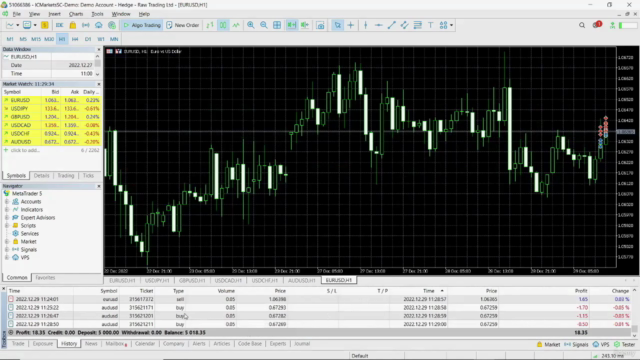
Task: Open the chart type line icon
Action: click(10, 25)
